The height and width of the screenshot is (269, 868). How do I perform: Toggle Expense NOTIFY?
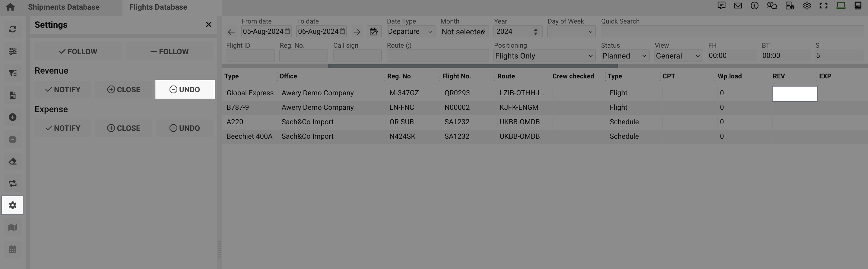coord(63,128)
